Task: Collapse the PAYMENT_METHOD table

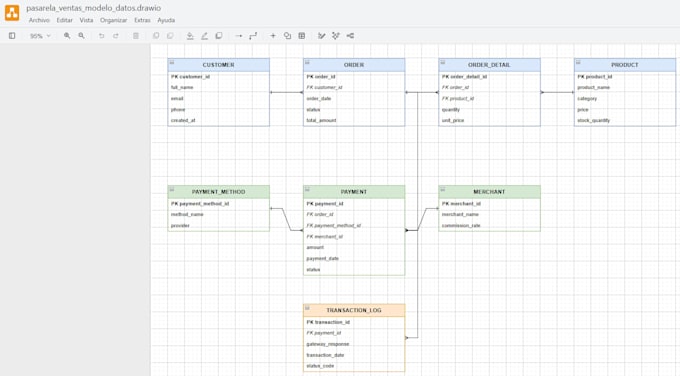Action: [172, 190]
